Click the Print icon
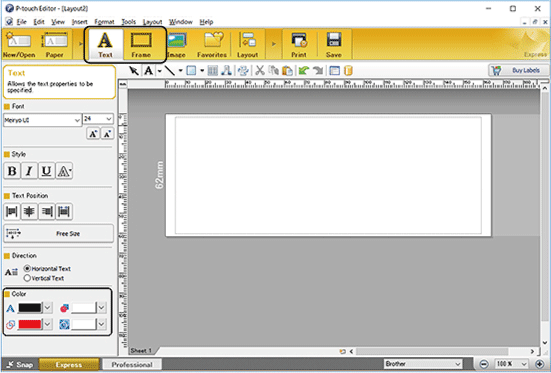The width and height of the screenshot is (551, 373). 299,45
